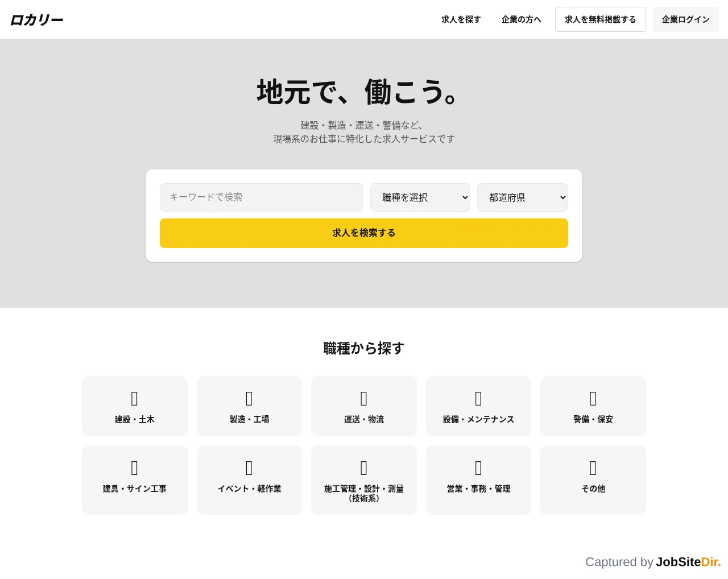Select the 施工管理・設計・測量（技術系） category card
The image size is (728, 579).
coord(364,480)
